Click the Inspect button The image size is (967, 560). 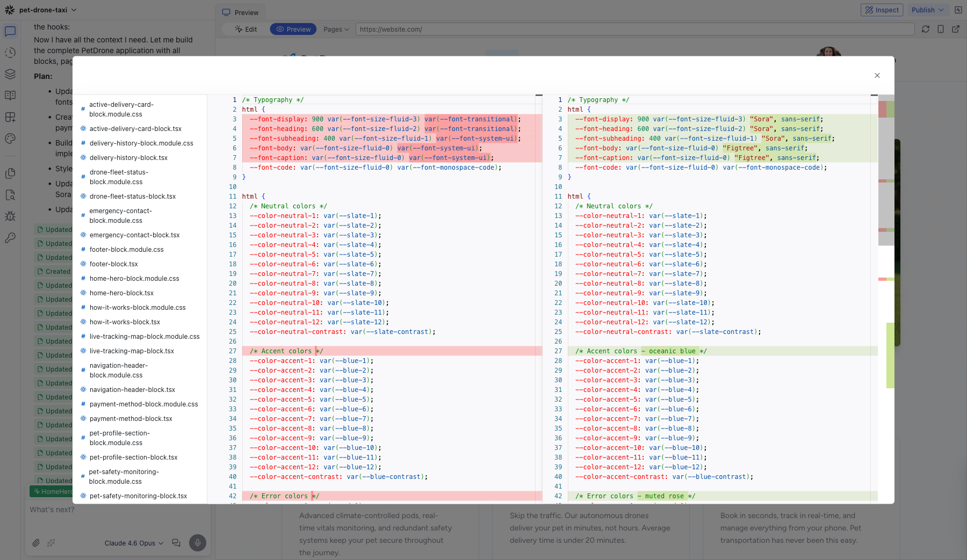pos(882,10)
